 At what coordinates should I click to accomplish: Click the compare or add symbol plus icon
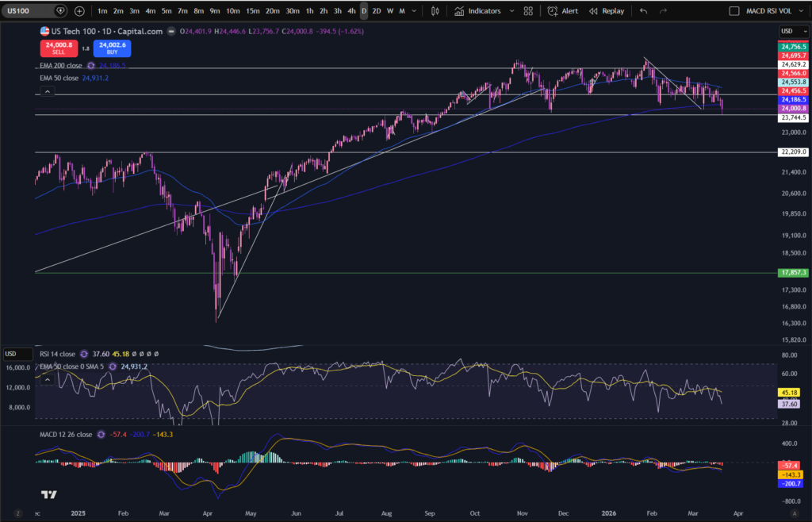coord(79,11)
